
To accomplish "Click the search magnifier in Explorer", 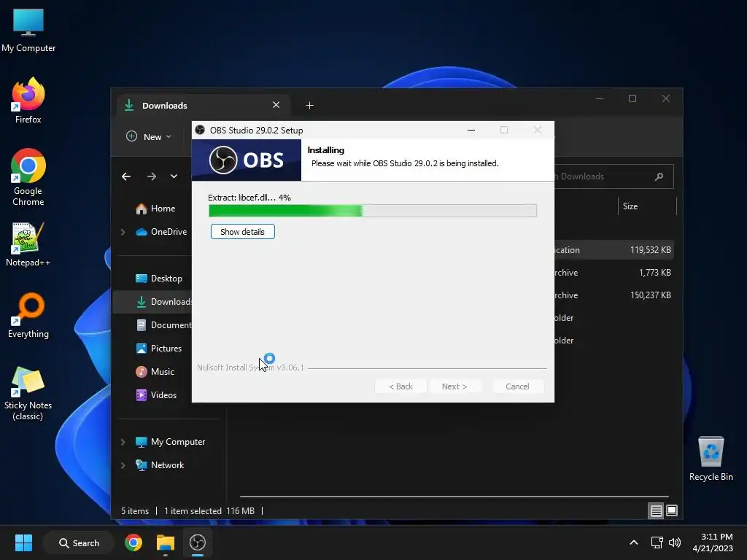I will 659,176.
